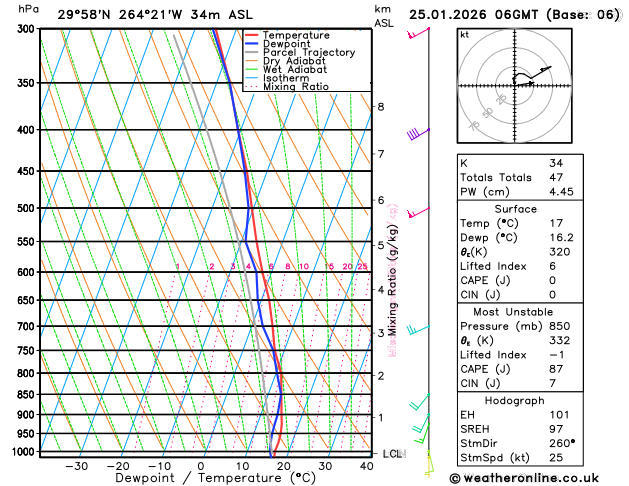Click the red Temperature legend line
Screen dimensions: 629x486
point(252,35)
